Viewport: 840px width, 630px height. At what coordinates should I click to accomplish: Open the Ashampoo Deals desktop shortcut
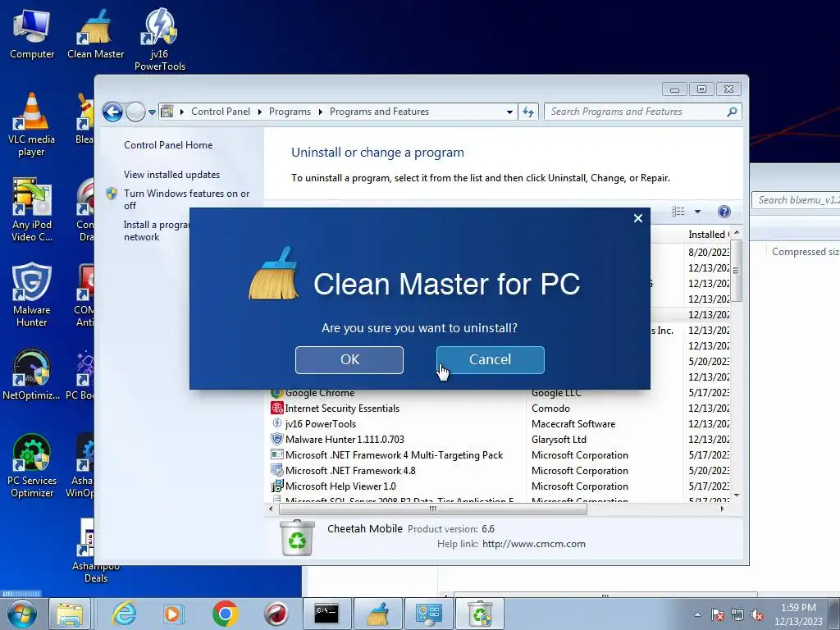(95, 551)
